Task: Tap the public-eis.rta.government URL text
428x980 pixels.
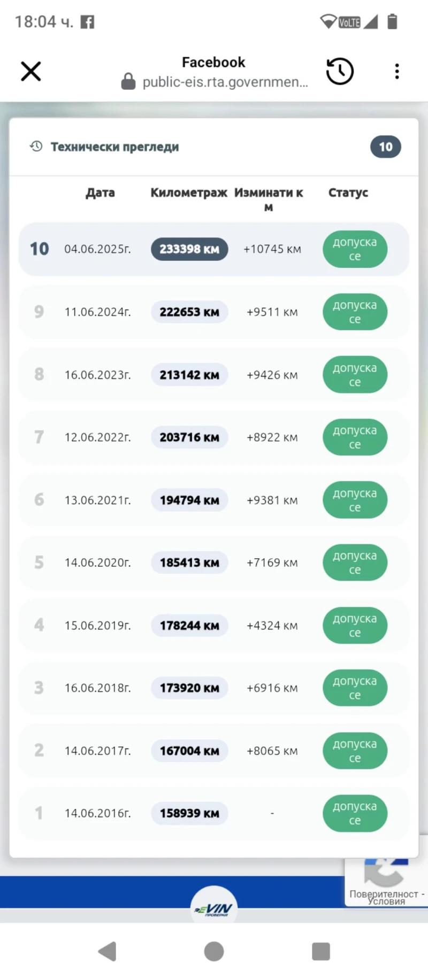Action: (x=225, y=82)
